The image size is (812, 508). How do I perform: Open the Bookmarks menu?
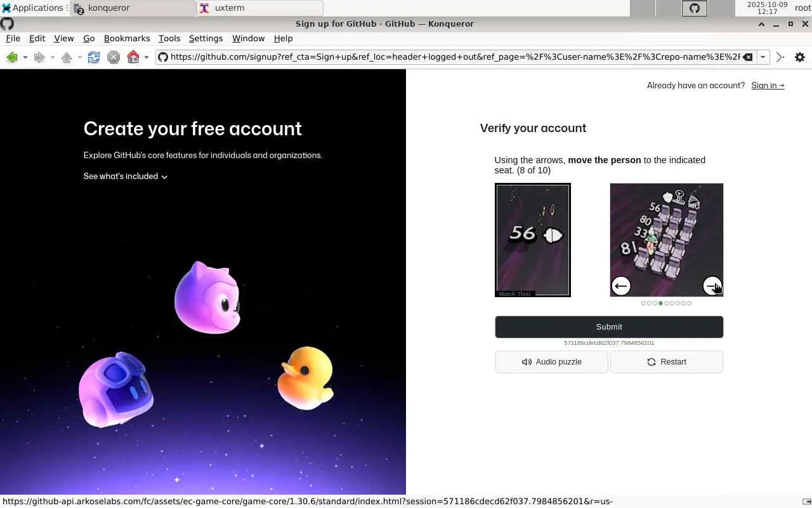tap(127, 39)
